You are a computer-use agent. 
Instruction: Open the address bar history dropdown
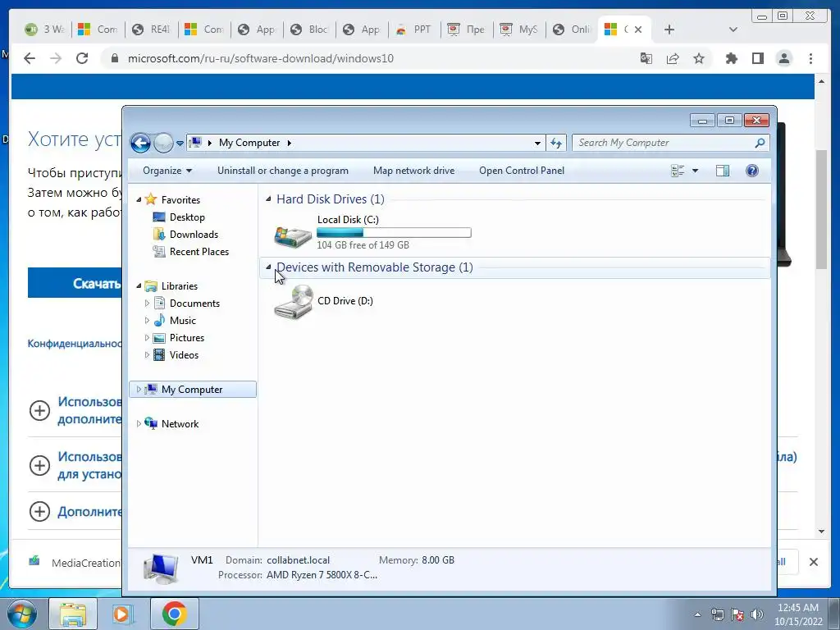[537, 143]
